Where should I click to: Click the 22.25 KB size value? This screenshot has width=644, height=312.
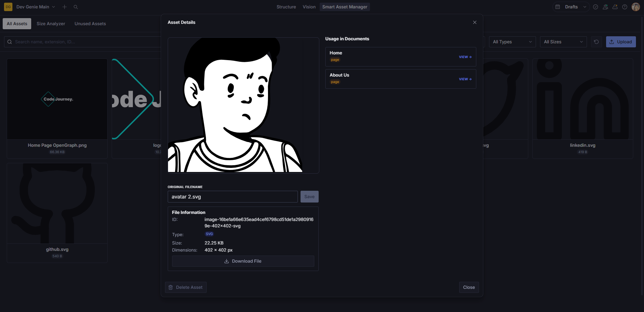click(x=214, y=243)
